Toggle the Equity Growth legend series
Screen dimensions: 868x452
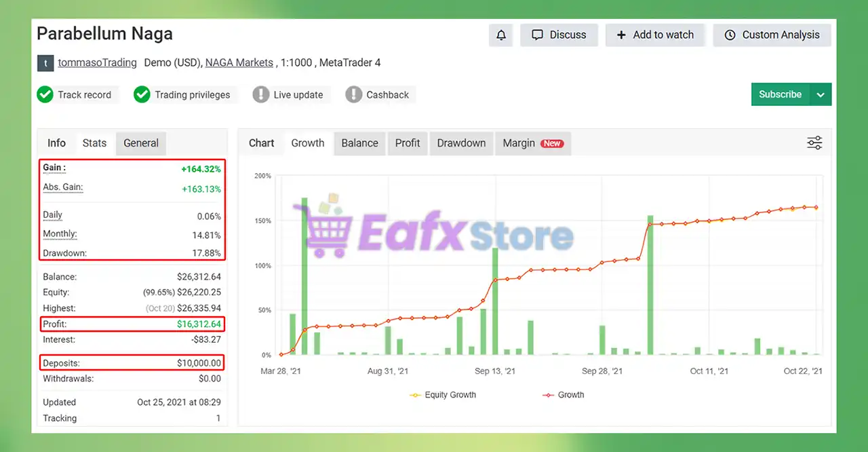tap(443, 395)
